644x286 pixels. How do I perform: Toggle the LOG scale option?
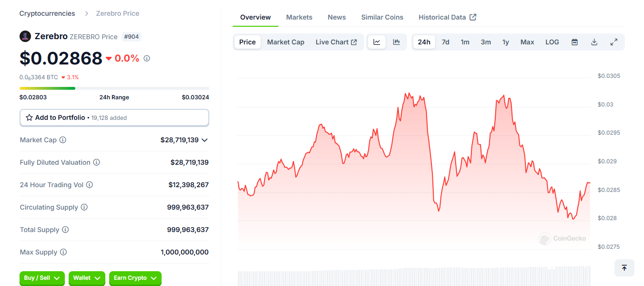(x=552, y=42)
